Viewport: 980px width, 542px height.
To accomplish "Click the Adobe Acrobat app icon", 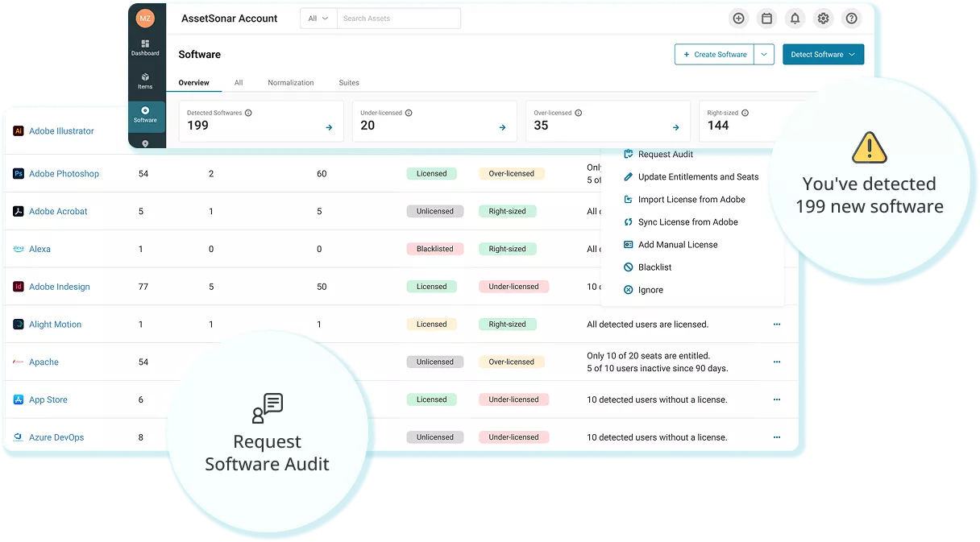I will coord(19,211).
